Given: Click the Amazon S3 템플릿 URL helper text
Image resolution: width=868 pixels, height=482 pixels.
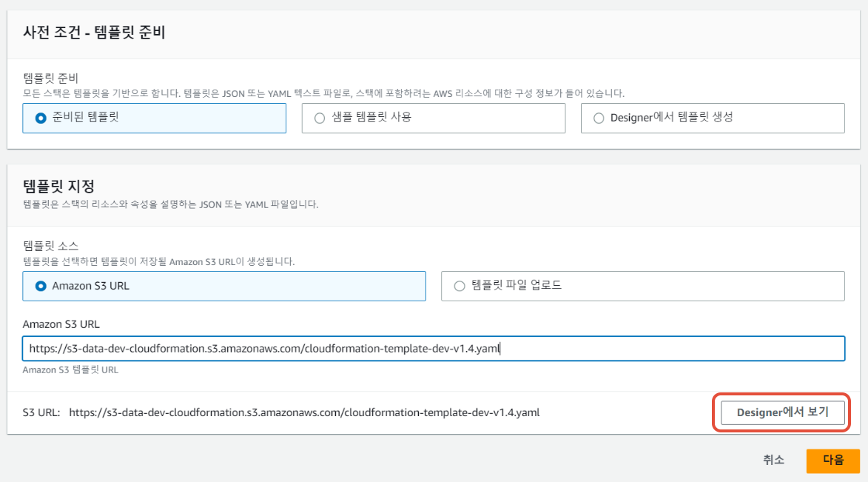Looking at the screenshot, I should tap(70, 369).
